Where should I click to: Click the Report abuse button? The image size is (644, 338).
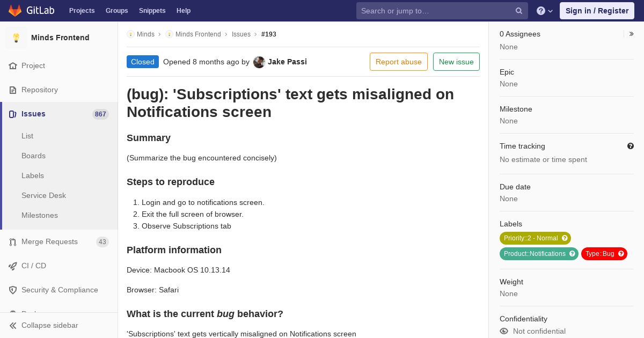pos(399,62)
